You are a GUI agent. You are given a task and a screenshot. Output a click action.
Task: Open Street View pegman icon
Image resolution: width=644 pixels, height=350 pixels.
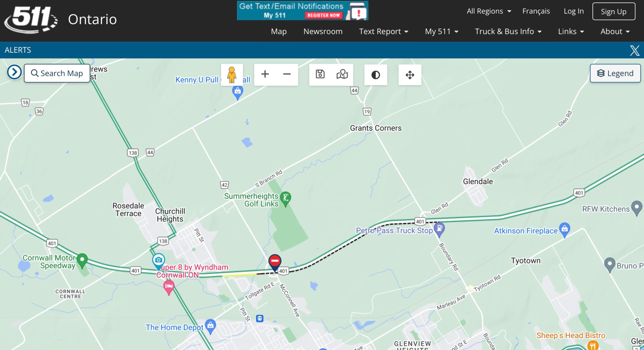(x=232, y=75)
